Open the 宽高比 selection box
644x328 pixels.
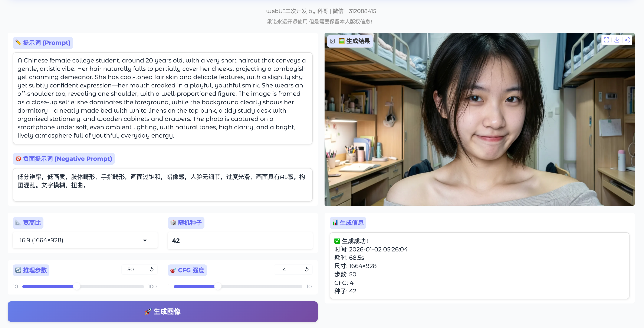(80, 240)
